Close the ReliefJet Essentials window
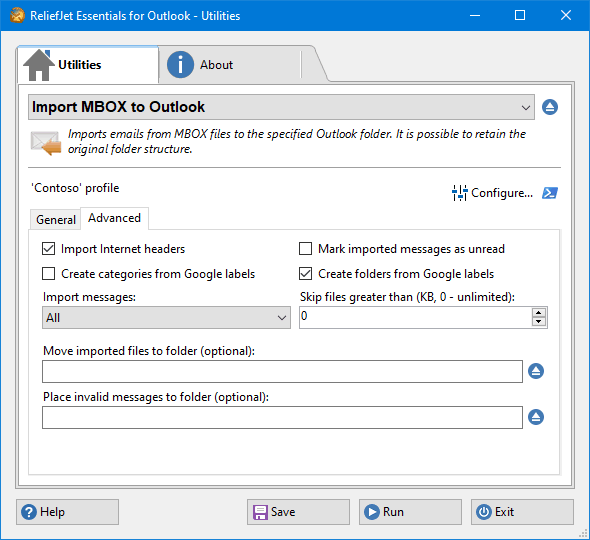The height and width of the screenshot is (540, 590). coord(566,15)
